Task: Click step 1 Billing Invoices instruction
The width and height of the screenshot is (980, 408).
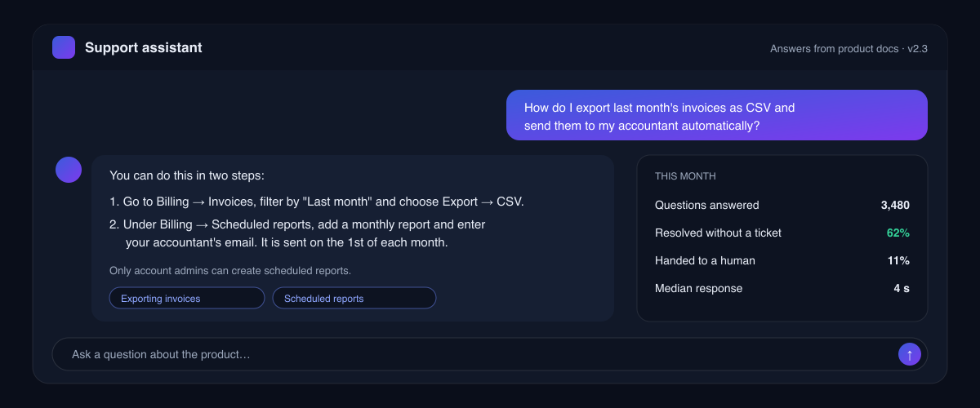Action: coord(317,202)
